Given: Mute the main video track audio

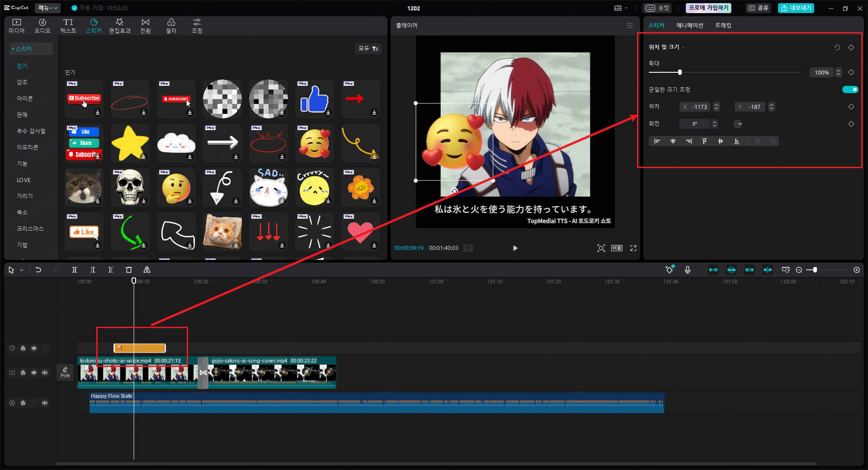Looking at the screenshot, I should (45, 372).
